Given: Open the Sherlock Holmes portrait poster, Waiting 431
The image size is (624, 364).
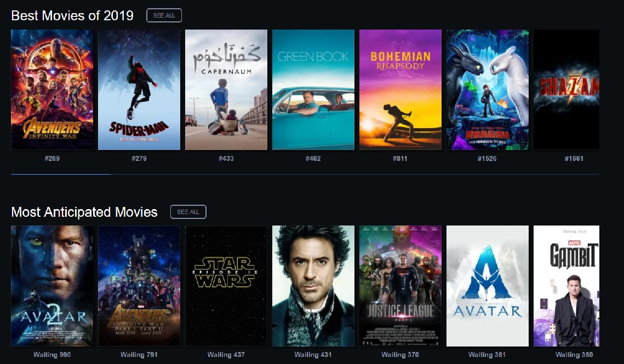Looking at the screenshot, I should (313, 286).
